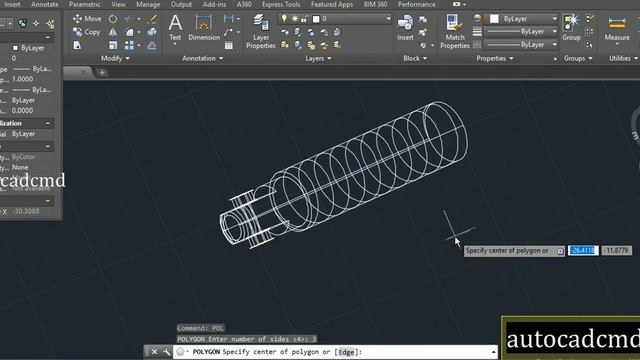Viewport: 640px width, 360px height.
Task: Open the Trim/Extend flyout arrow
Action: 139,19
